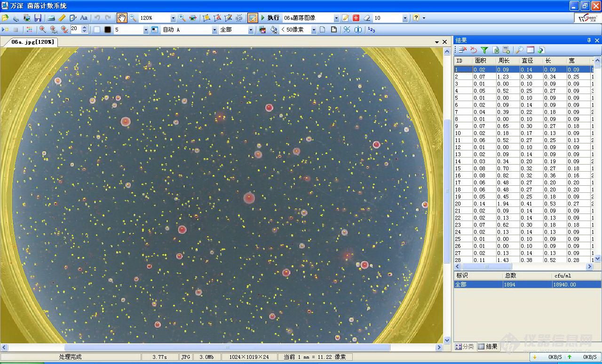Close the 结果 results panel
The image size is (602, 364).
[597, 40]
